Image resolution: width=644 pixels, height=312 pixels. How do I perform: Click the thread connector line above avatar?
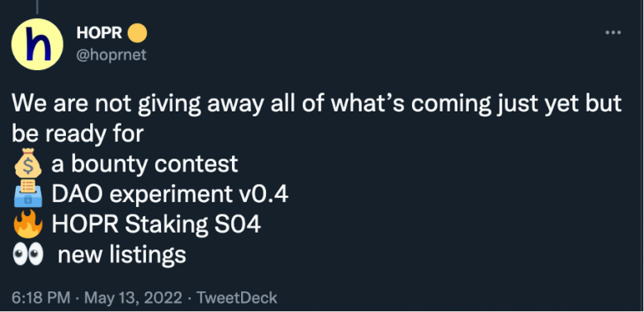[x=36, y=6]
